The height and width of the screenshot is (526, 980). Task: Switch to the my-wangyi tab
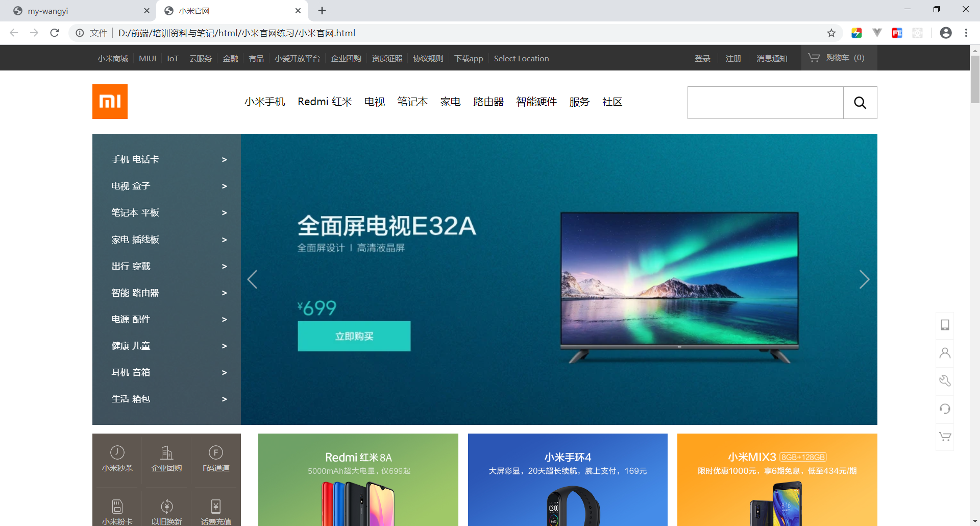(78, 11)
